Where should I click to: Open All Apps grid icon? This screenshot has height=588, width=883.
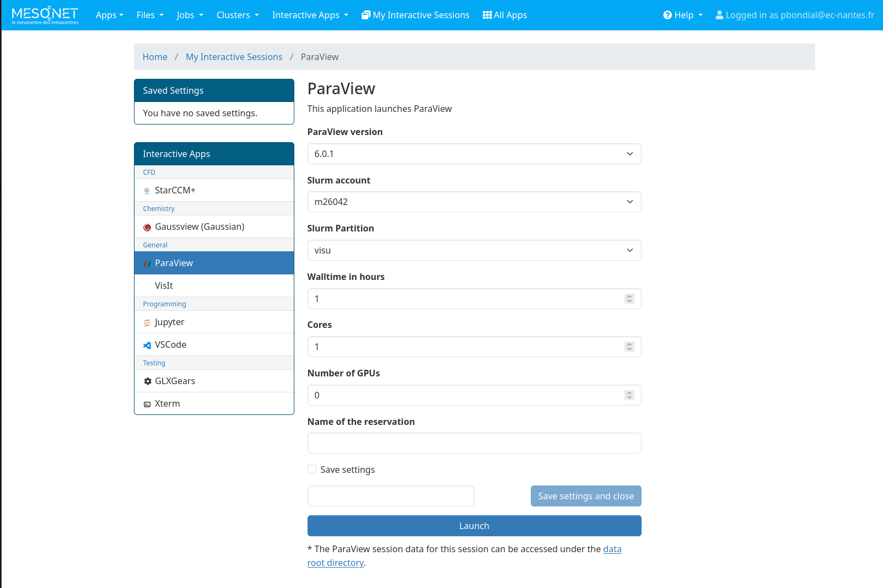(487, 15)
